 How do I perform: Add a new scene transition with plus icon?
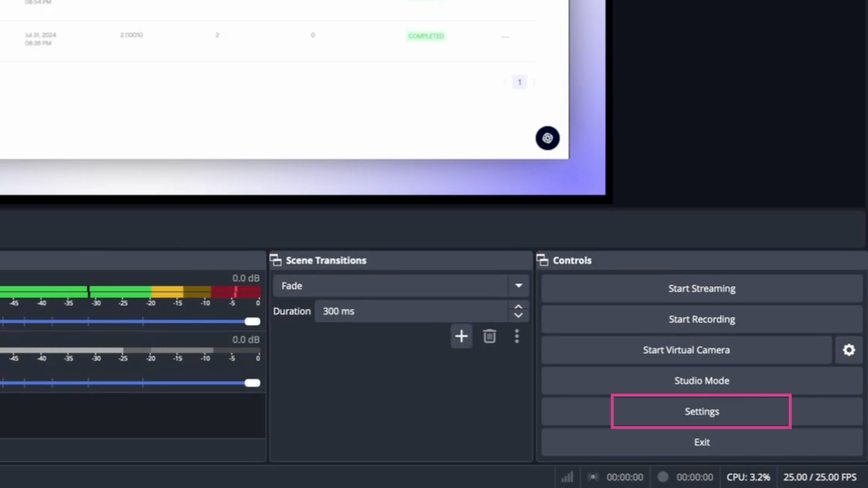coord(461,337)
